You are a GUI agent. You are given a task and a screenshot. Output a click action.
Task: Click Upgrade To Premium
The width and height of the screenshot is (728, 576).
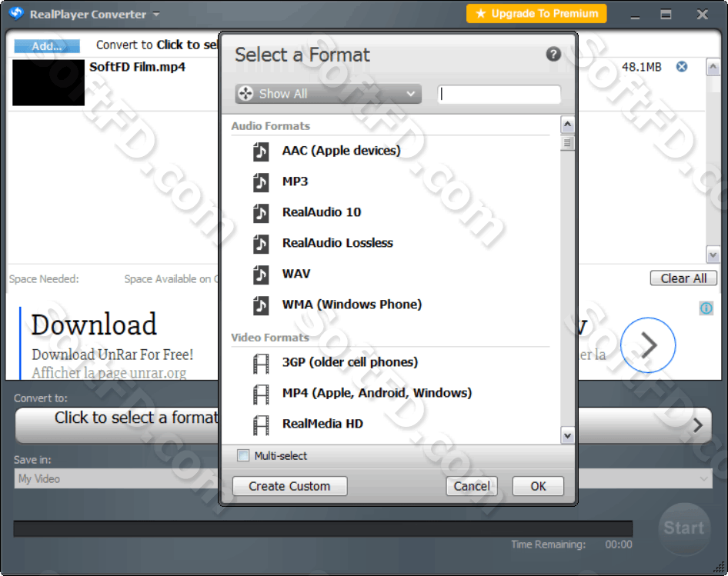pos(536,14)
